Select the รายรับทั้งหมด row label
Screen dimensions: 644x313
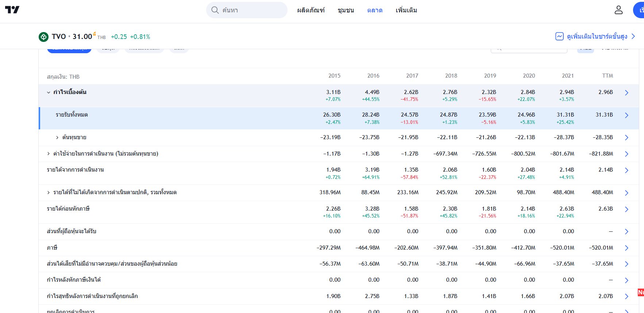72,115
